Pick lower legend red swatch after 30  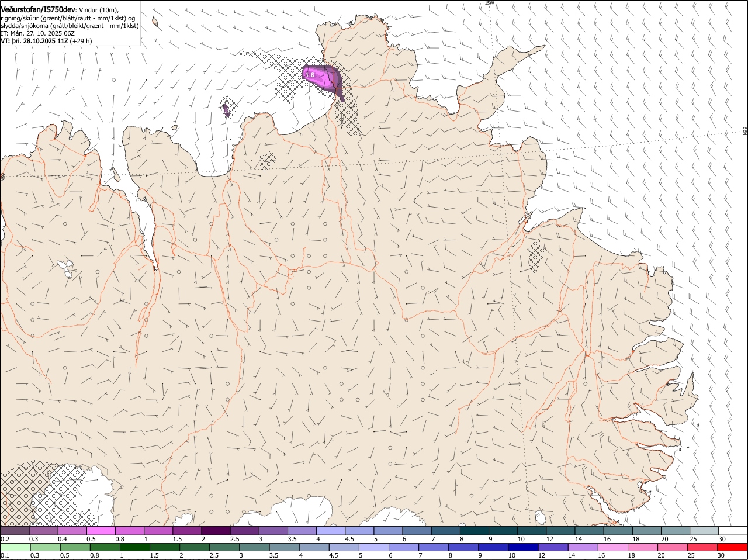tap(733, 547)
